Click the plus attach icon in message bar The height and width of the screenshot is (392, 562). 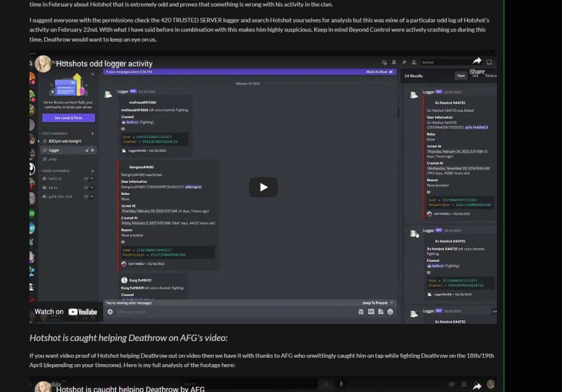tap(110, 311)
